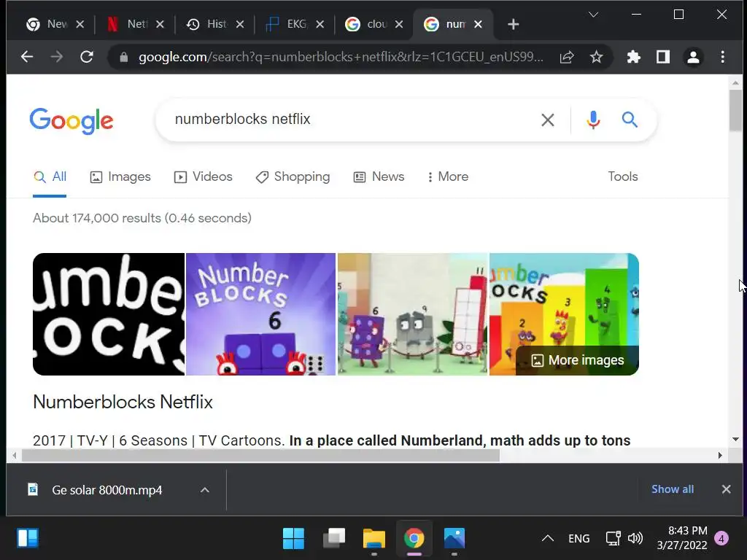Switch to Videos results
The height and width of the screenshot is (560, 747).
[204, 176]
